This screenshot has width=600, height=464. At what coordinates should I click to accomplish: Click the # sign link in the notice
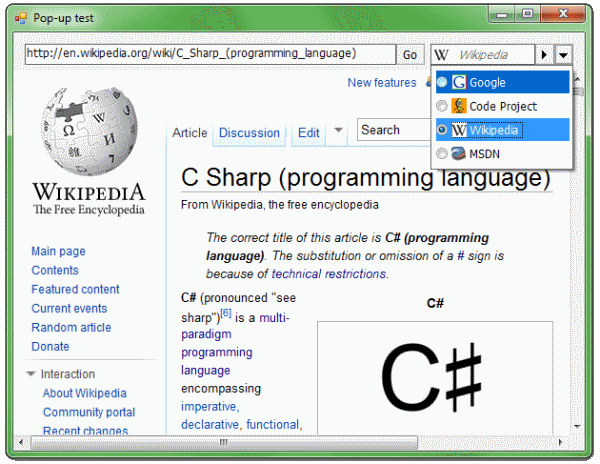coord(461,256)
